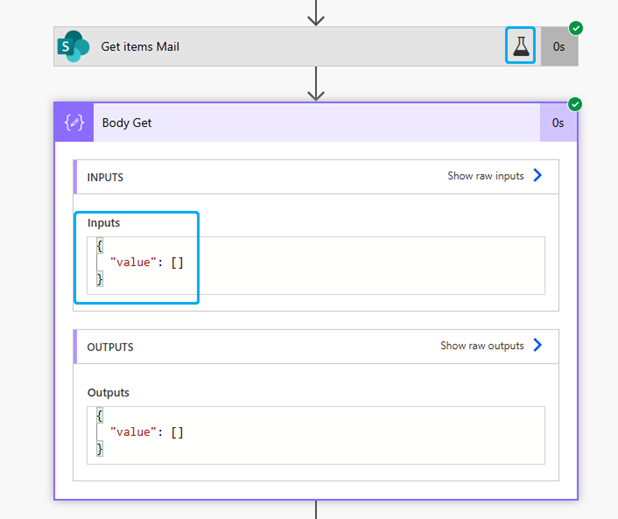618x519 pixels.
Task: Click the SharePoint icon on Get items Mail
Action: click(73, 46)
